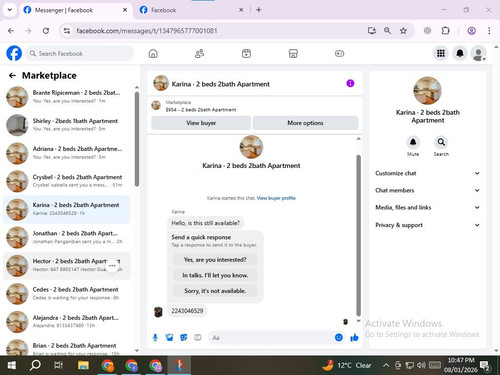Expand Customize chat section
The height and width of the screenshot is (375, 500).
coord(427,173)
